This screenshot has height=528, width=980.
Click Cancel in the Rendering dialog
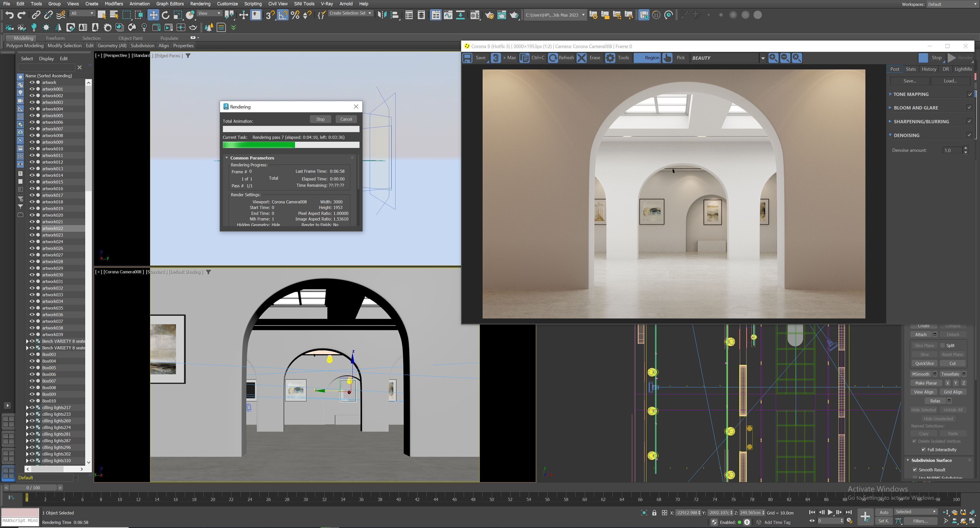[x=346, y=119]
